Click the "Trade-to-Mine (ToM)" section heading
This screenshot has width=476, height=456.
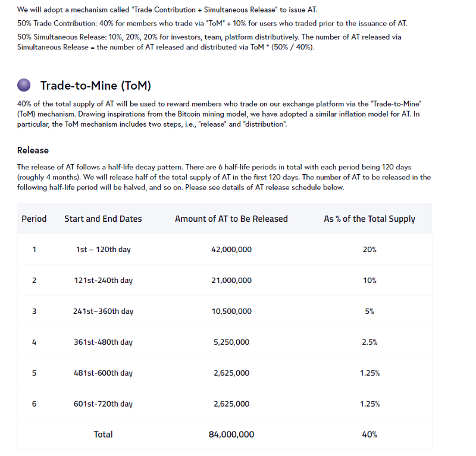point(95,85)
